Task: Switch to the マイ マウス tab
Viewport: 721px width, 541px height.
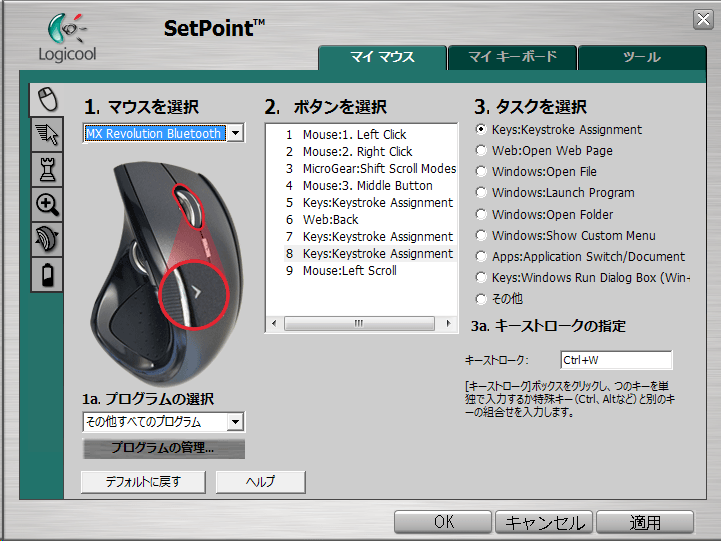Action: coord(383,57)
